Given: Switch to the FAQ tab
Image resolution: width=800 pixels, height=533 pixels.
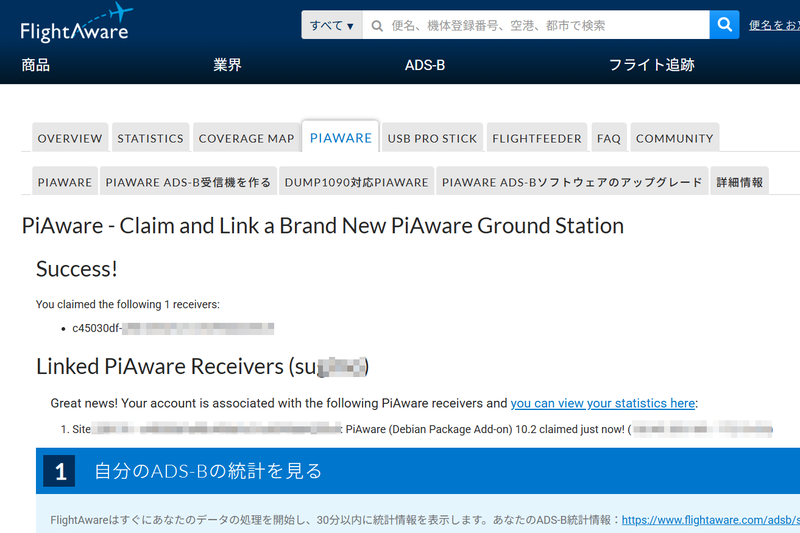Looking at the screenshot, I should click(x=609, y=138).
